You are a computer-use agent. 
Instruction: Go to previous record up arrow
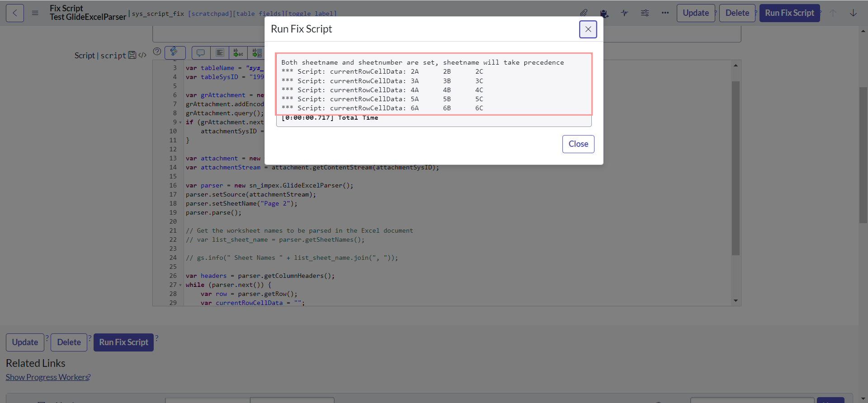(833, 13)
